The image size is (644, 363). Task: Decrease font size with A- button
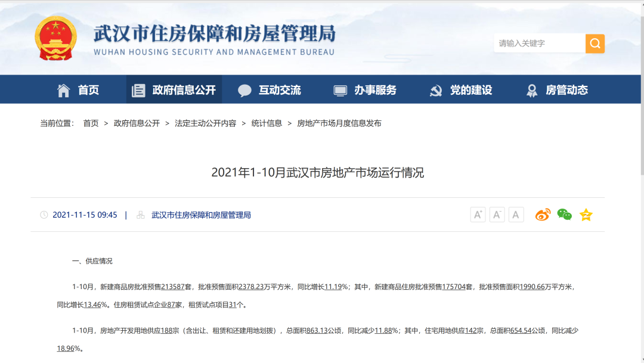pyautogui.click(x=497, y=215)
